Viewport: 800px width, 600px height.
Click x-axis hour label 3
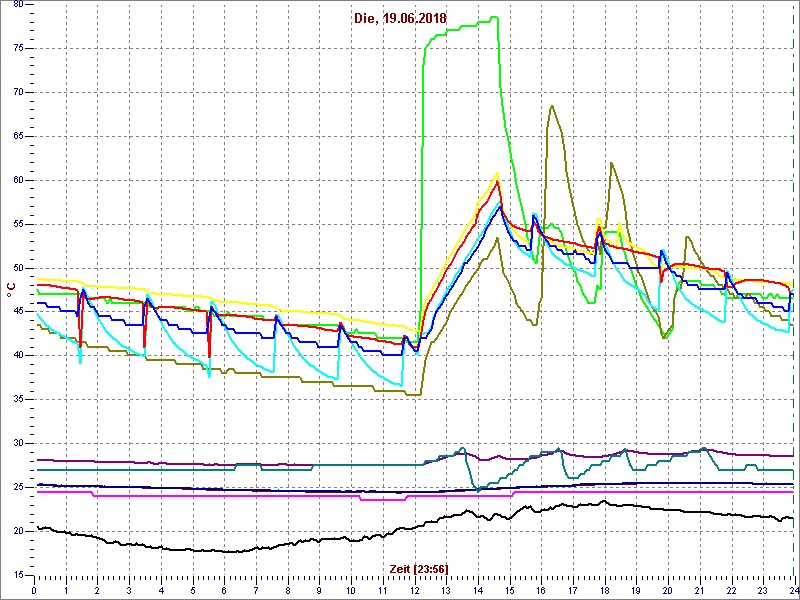pyautogui.click(x=129, y=590)
